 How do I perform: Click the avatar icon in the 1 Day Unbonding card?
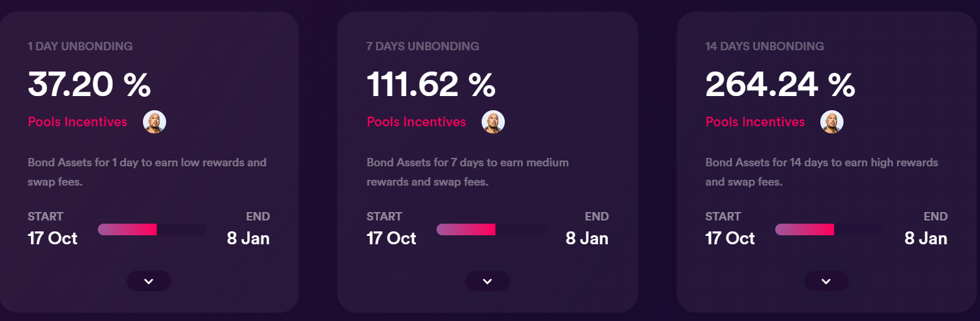point(155,122)
